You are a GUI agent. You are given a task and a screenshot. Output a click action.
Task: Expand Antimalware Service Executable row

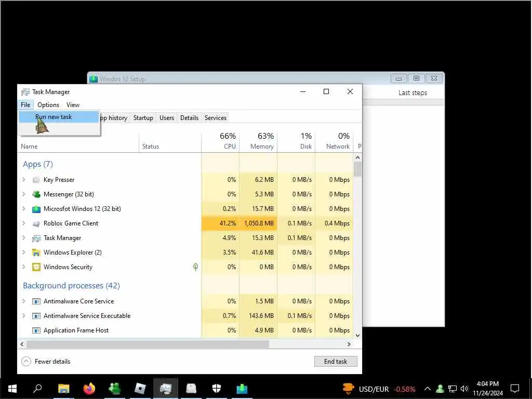coord(24,315)
